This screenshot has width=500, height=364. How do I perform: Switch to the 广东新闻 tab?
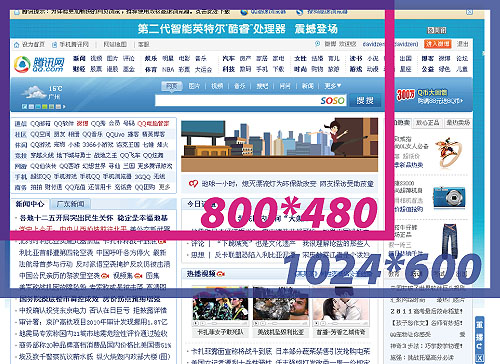70,204
